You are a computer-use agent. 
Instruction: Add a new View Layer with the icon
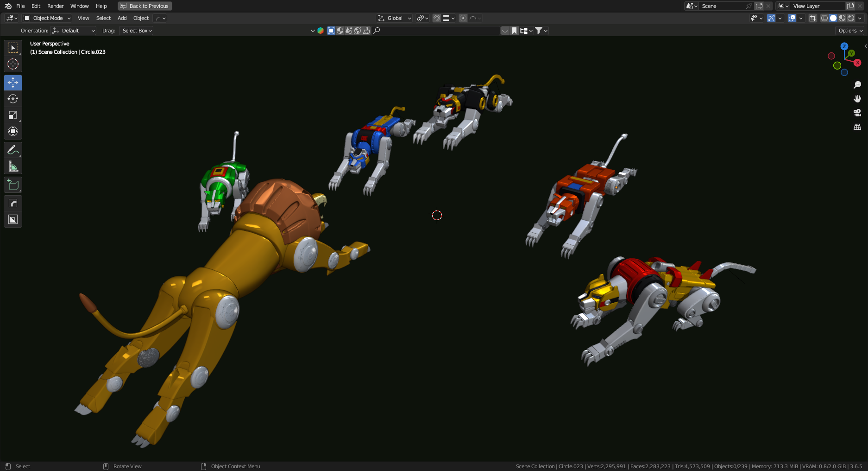coord(850,6)
